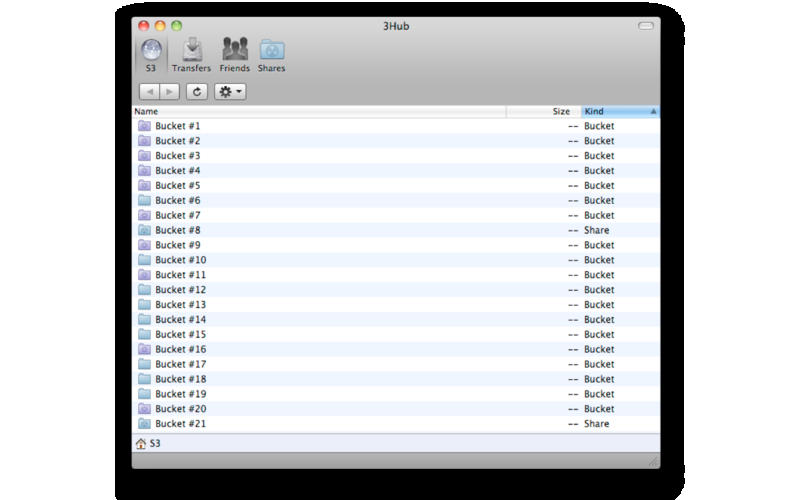Toggle toolbar visibility with the pill button
The width and height of the screenshot is (800, 500).
645,25
